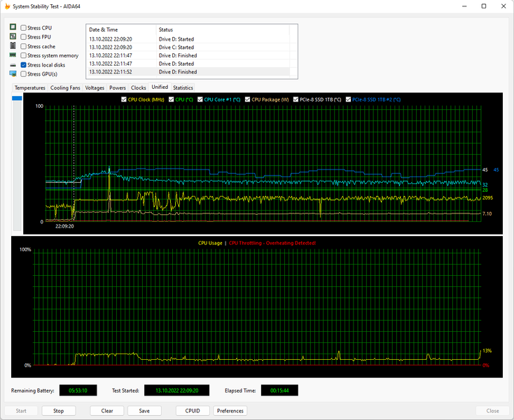
Task: Switch to the Temperatures tab
Action: point(29,87)
